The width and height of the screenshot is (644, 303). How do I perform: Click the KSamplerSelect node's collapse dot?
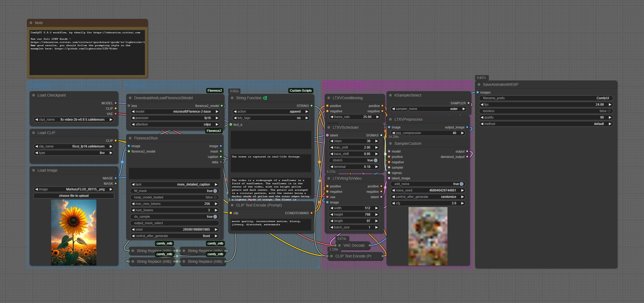point(390,95)
